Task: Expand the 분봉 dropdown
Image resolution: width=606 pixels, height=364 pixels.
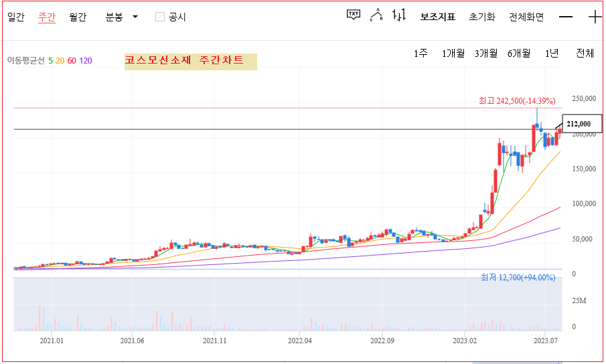Action: [x=121, y=17]
